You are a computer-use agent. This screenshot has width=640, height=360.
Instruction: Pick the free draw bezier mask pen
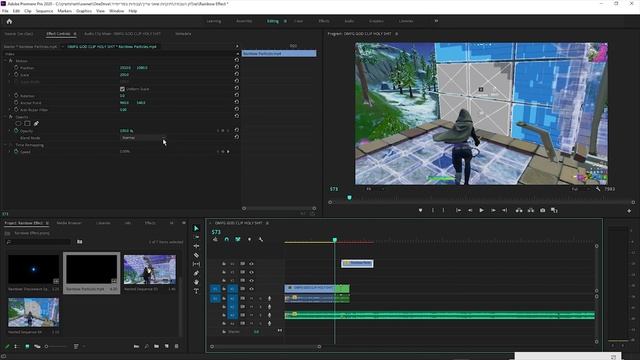(36, 123)
